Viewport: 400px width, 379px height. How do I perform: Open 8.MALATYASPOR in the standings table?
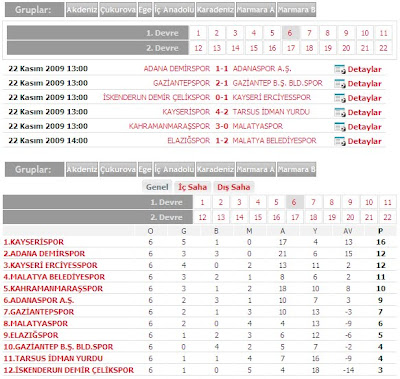[x=36, y=324]
